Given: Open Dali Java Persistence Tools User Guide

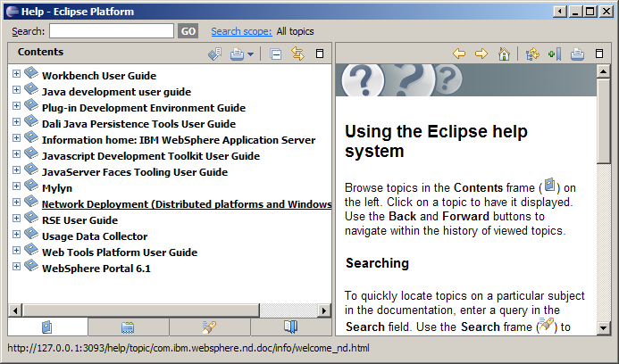Looking at the screenshot, I should point(139,124).
